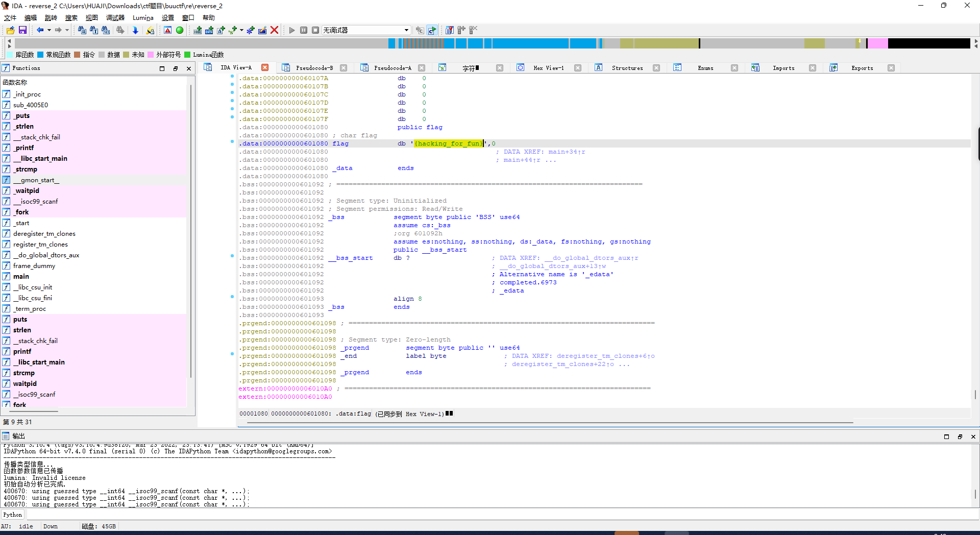Viewport: 980px width, 535px height.
Task: Switch to the Exports tab
Action: coord(862,68)
